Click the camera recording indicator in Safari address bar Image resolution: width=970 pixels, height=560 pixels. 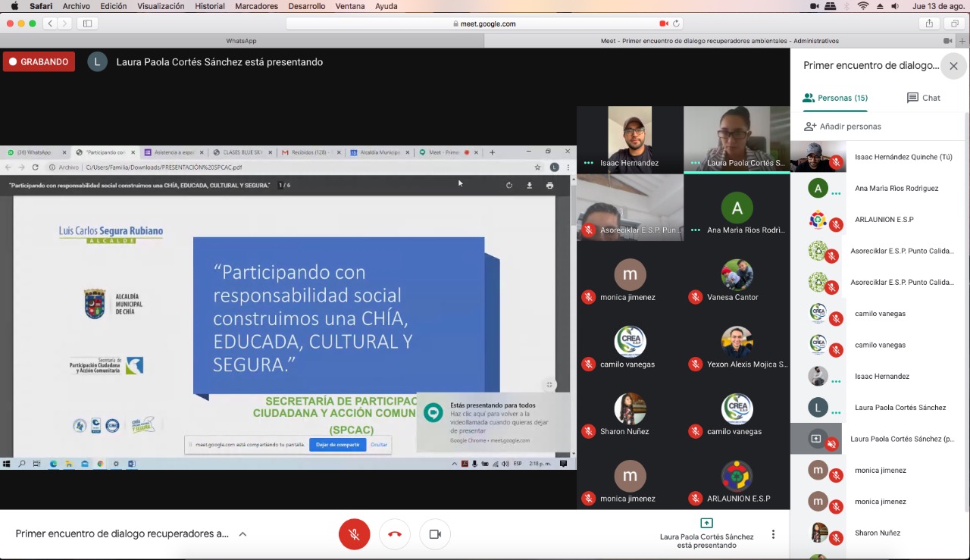click(x=664, y=23)
